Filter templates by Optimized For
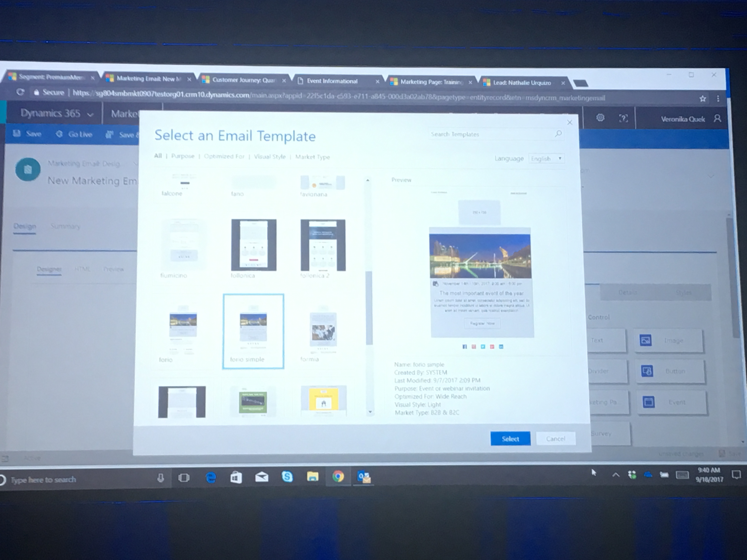Screen dimensions: 747x560 [224, 156]
